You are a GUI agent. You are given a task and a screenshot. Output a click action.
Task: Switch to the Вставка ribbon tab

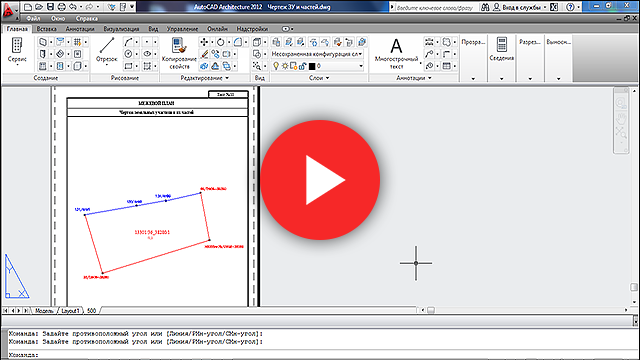click(x=47, y=29)
